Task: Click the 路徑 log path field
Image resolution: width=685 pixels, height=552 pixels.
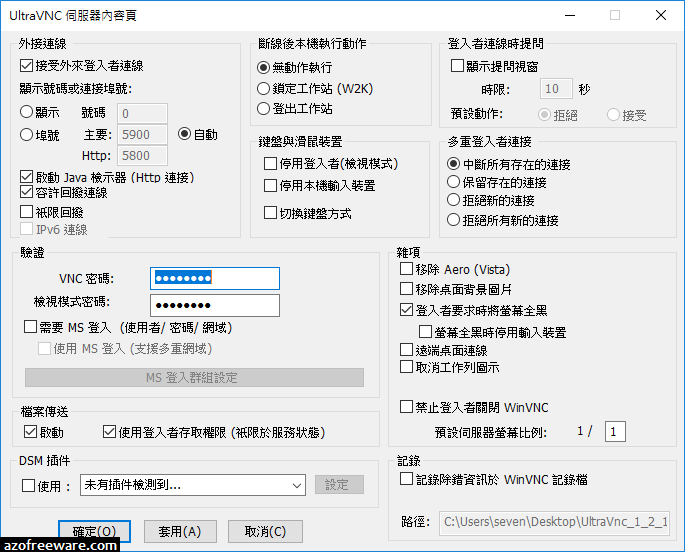Action: (x=554, y=522)
